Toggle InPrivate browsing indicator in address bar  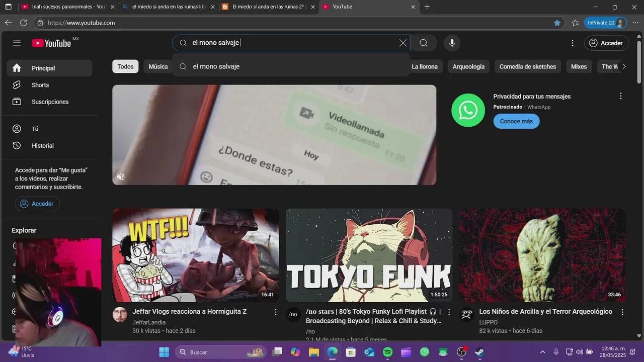coord(605,23)
